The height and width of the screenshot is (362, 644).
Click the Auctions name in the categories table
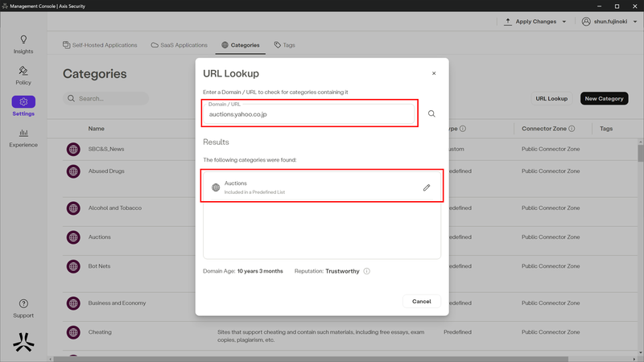(x=99, y=237)
